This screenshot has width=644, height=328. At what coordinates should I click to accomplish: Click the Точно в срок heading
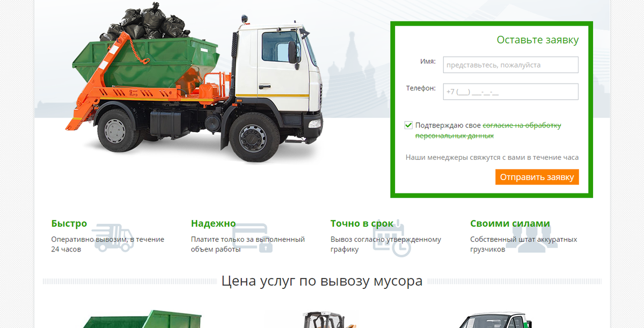click(362, 223)
